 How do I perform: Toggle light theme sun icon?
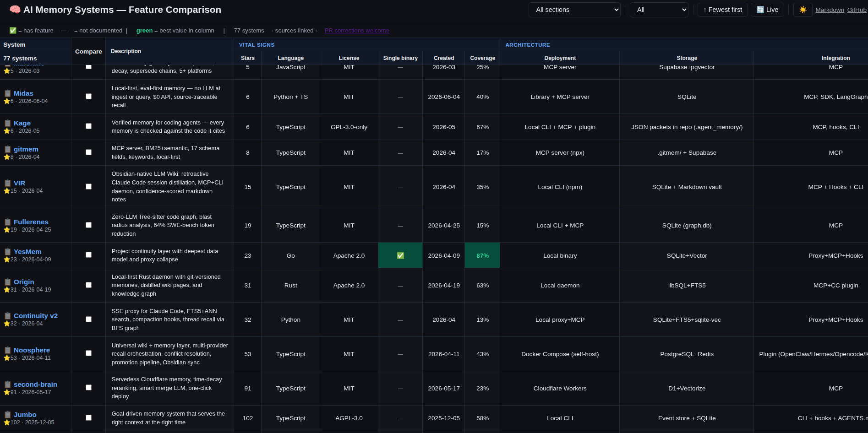coord(802,10)
